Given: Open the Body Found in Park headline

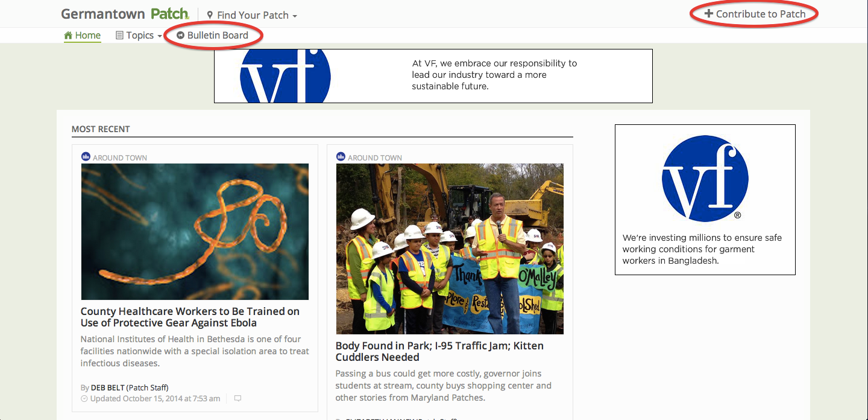Looking at the screenshot, I should coord(439,351).
